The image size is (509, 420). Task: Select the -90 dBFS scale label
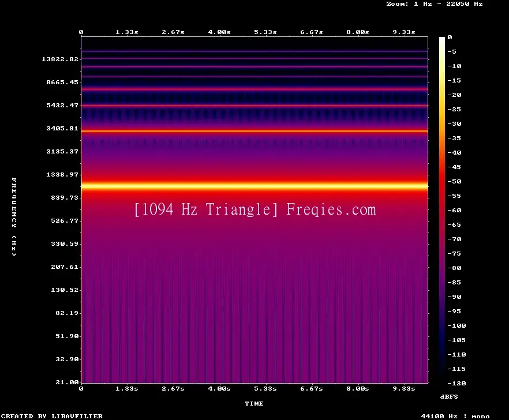pyautogui.click(x=454, y=297)
